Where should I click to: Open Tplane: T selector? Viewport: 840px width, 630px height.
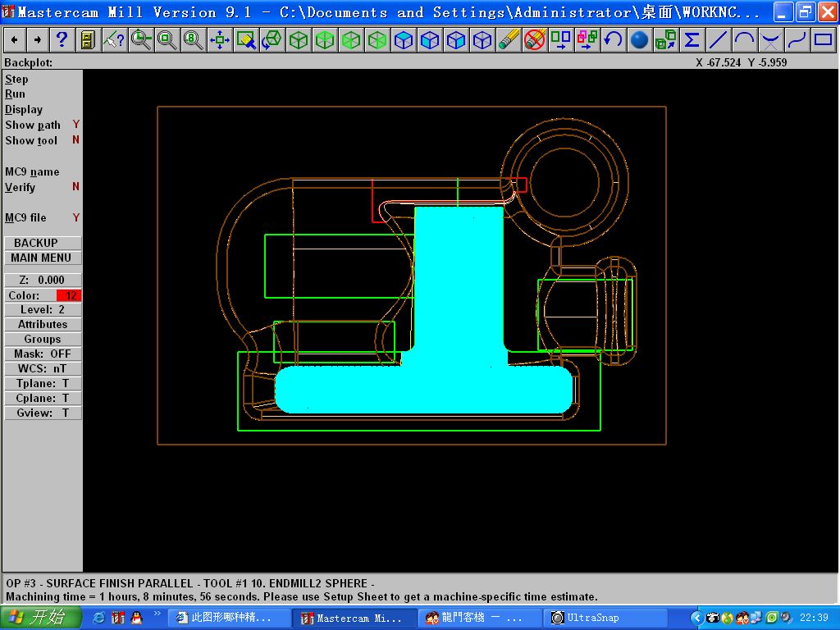click(43, 384)
